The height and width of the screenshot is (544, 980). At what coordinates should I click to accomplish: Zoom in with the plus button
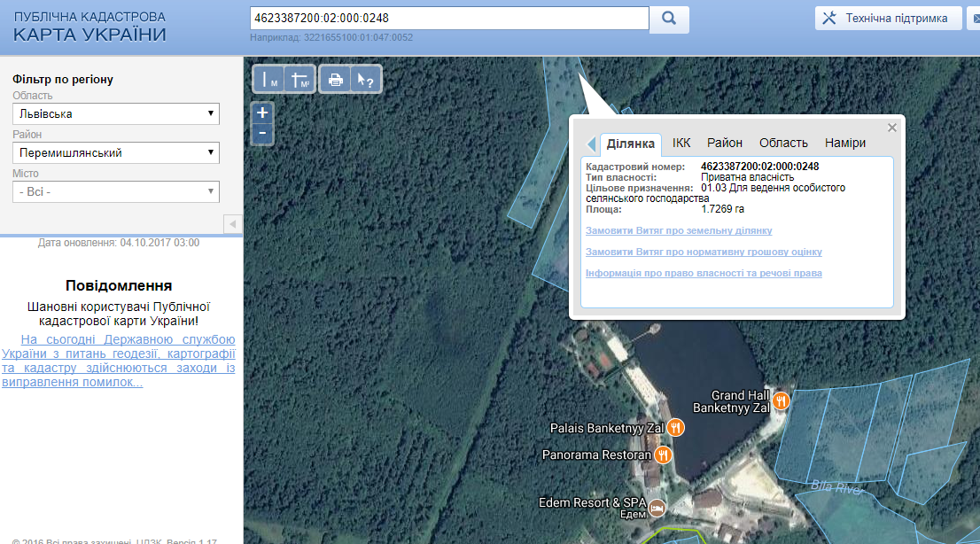pos(262,113)
